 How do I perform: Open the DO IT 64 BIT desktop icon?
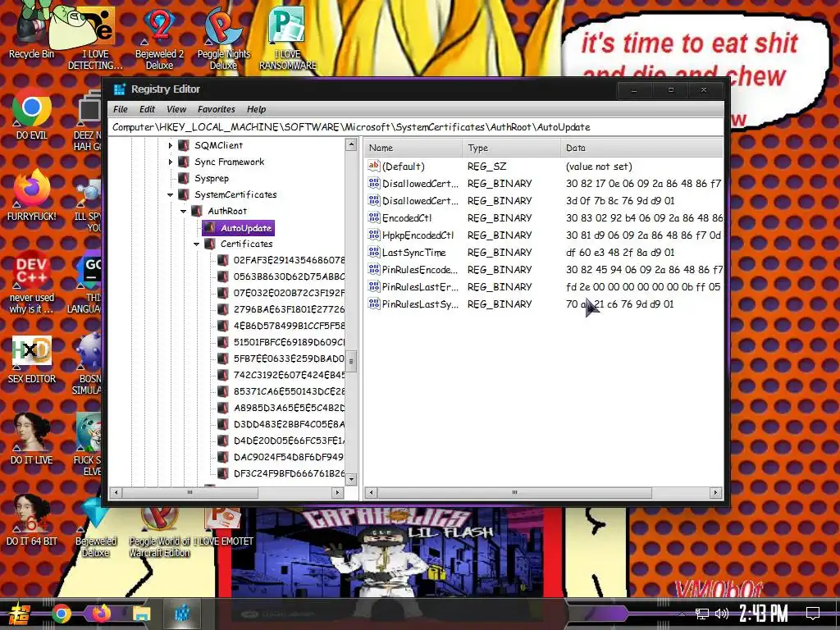click(31, 519)
